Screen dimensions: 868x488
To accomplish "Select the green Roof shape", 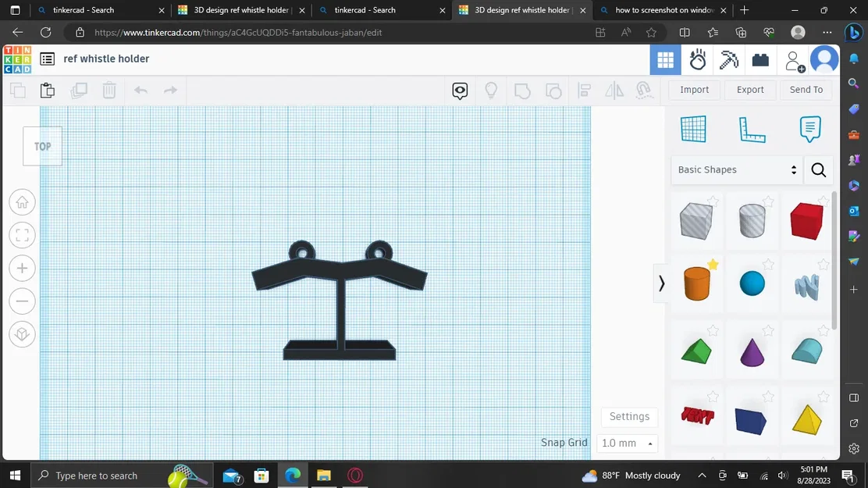I will pos(695,351).
